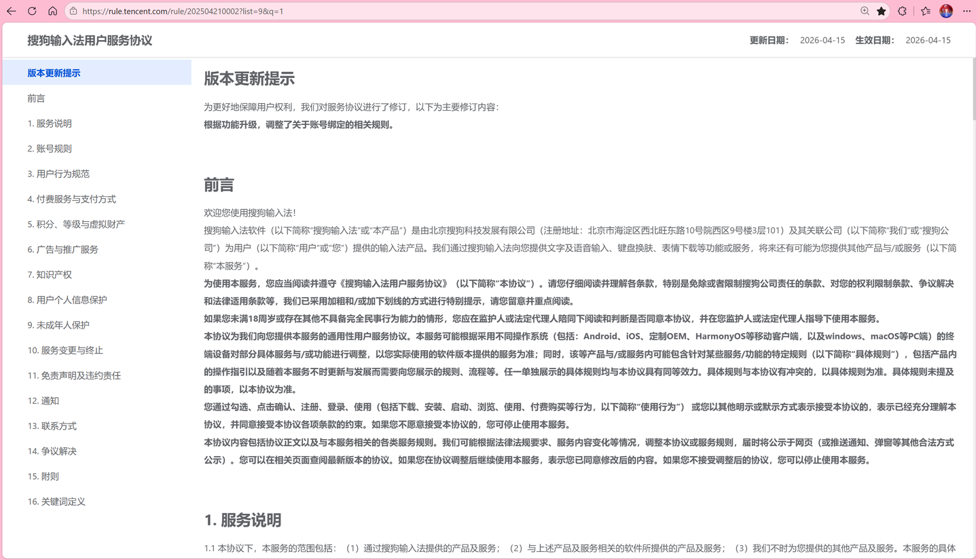Screen dimensions: 978x560
Task: Toggle the favorite star for this page
Action: coord(882,11)
